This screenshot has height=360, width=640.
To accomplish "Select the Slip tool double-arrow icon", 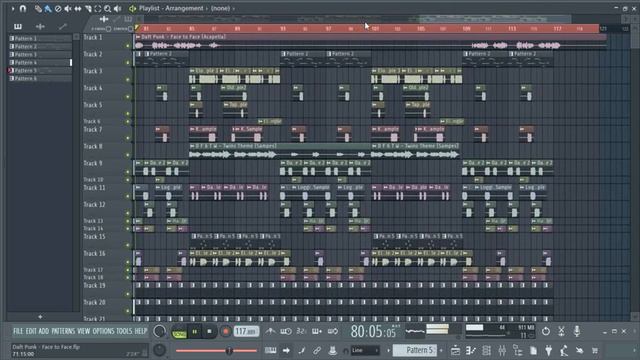I will pos(78,8).
